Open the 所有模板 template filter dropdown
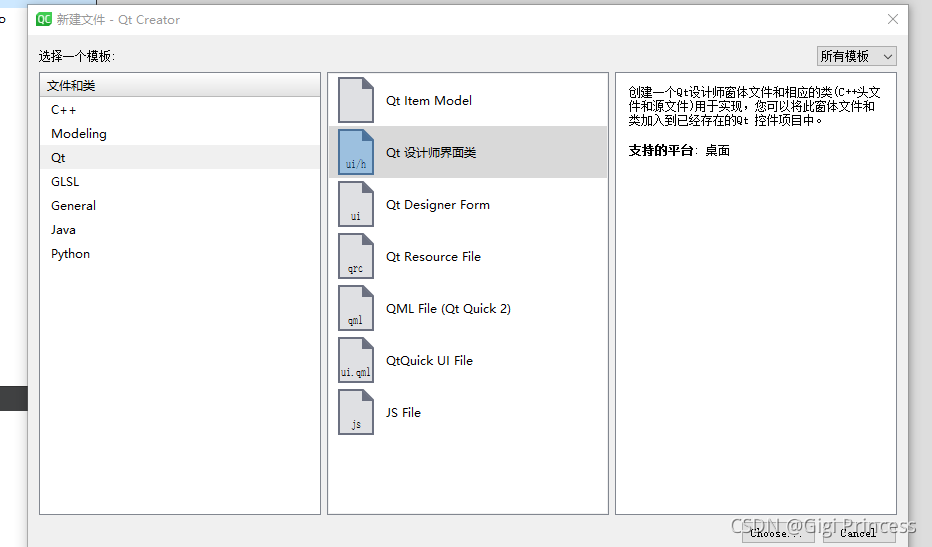The height and width of the screenshot is (547, 932). point(857,56)
